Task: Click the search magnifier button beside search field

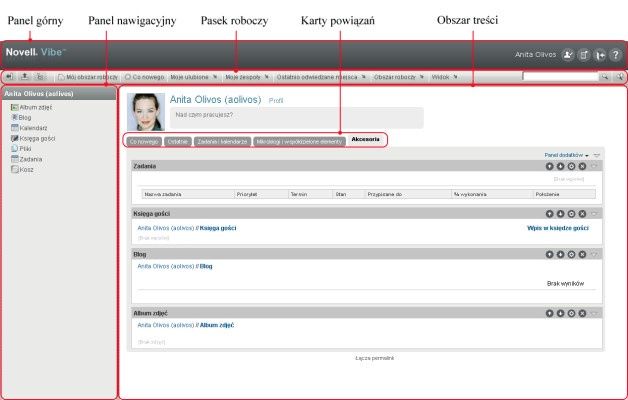Action: 605,76
